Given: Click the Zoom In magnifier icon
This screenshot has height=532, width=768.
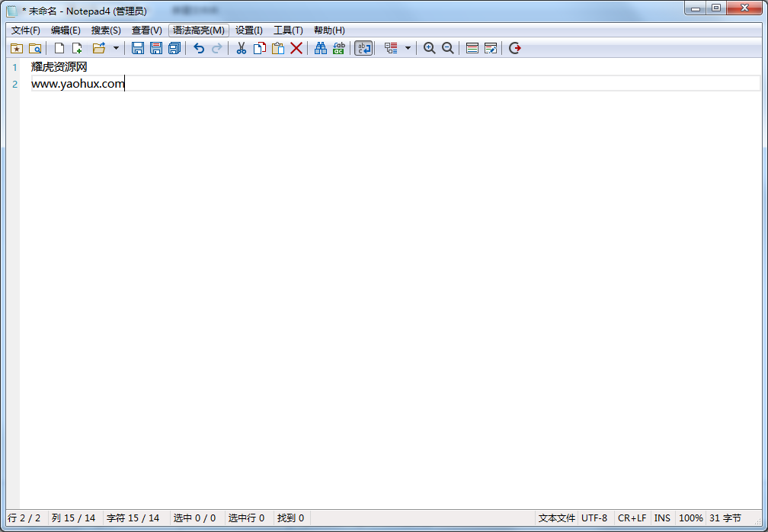Looking at the screenshot, I should click(430, 48).
